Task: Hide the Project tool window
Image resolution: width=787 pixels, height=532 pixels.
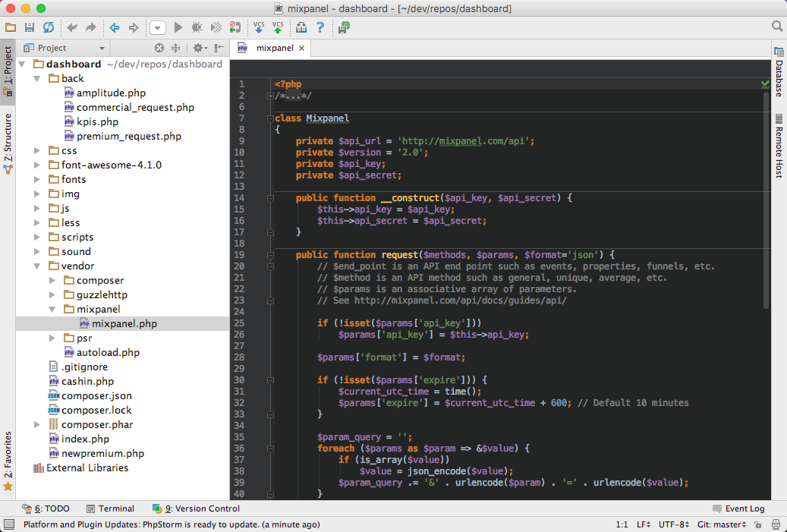Action: click(219, 48)
